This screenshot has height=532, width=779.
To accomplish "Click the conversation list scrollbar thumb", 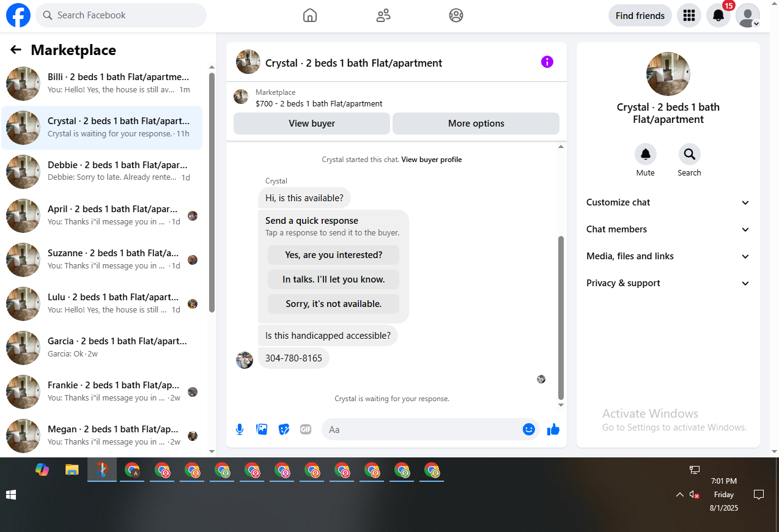I will [212, 193].
